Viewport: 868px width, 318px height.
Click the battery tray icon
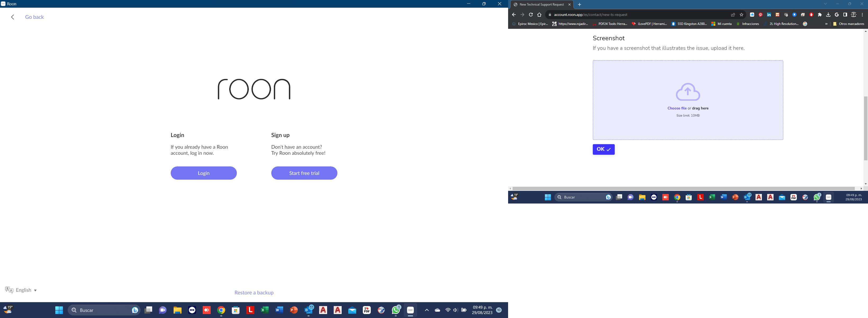[464, 310]
